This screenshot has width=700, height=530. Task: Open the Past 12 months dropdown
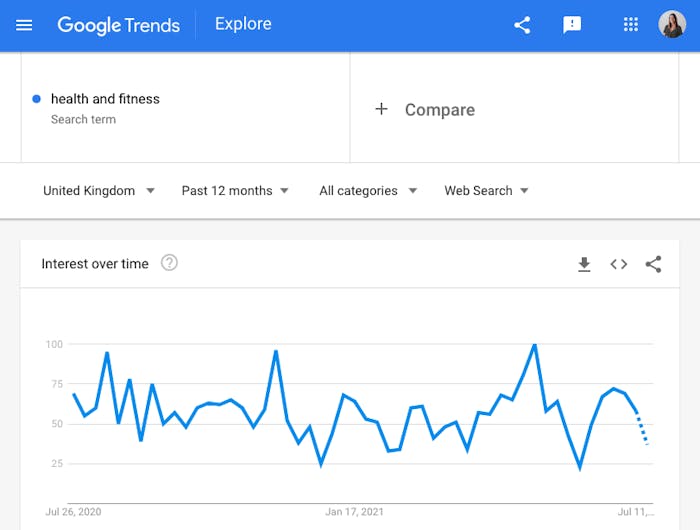coord(235,191)
